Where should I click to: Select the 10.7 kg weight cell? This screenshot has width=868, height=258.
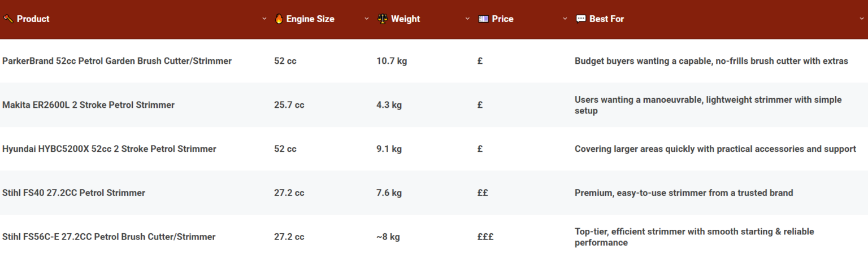(391, 61)
